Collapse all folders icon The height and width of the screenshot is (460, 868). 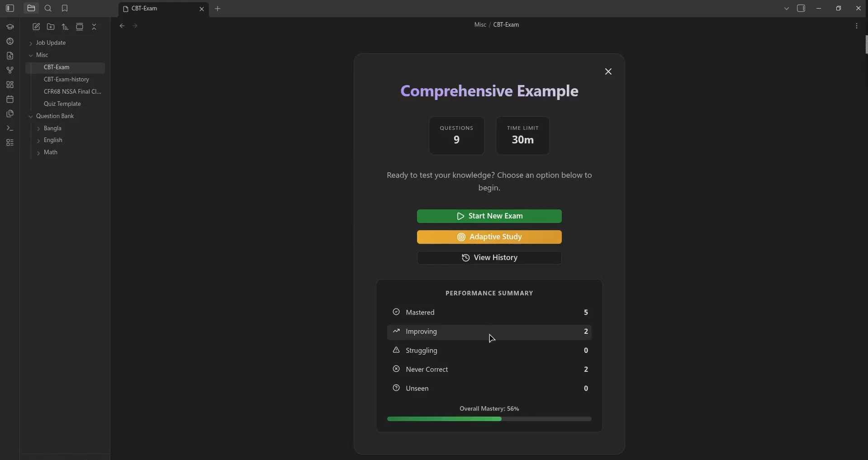(x=94, y=27)
